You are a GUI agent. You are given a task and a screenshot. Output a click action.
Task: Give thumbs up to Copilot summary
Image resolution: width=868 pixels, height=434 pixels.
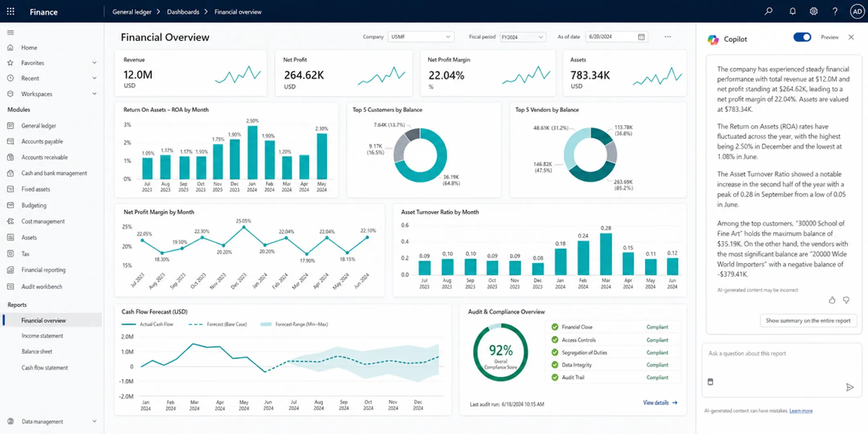coord(832,300)
